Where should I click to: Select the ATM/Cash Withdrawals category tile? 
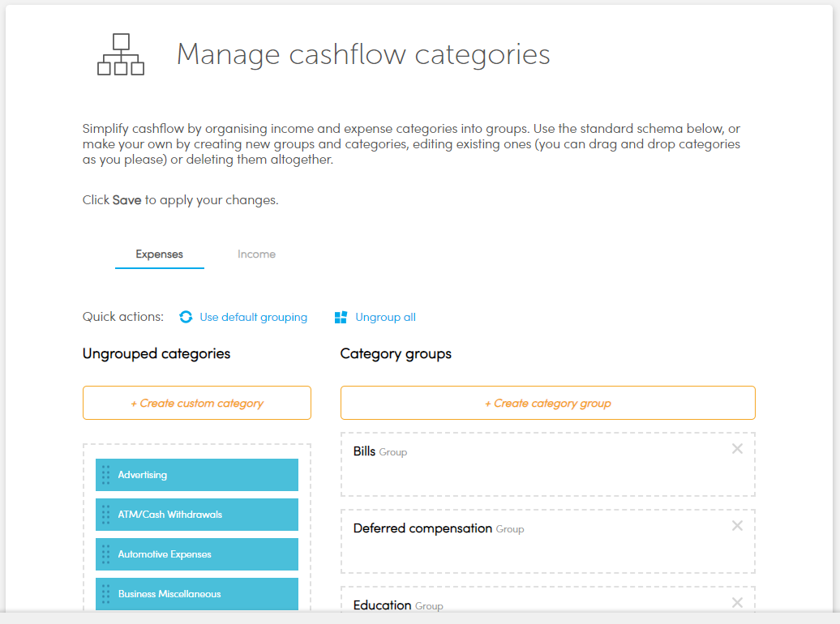[197, 515]
